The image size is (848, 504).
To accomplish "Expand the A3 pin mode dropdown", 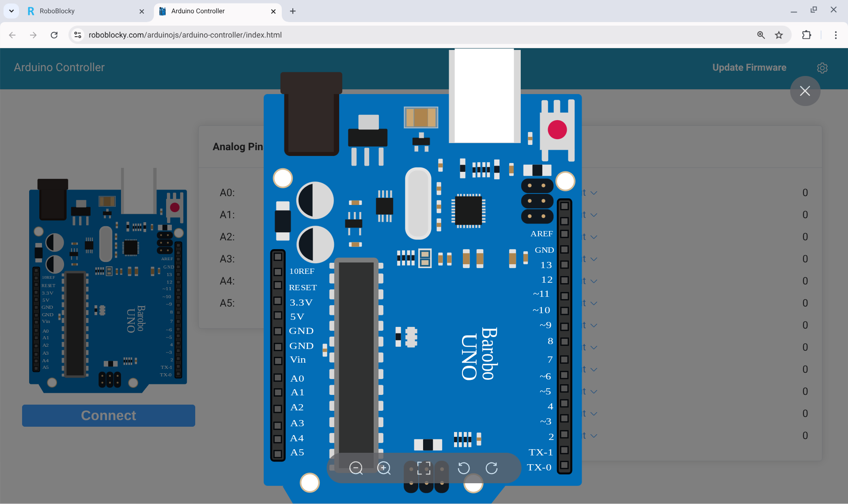I will tap(594, 259).
